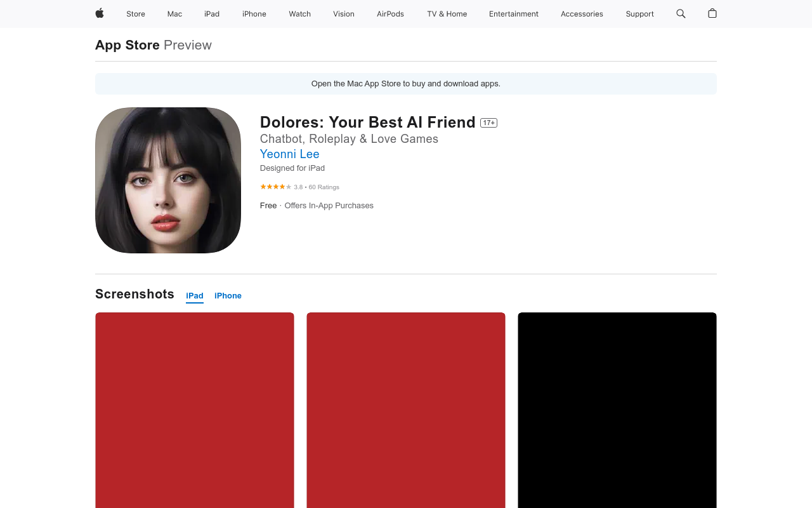Screen dimensions: 812x508
Task: Click the Dolores app icon image
Action: pos(168,180)
